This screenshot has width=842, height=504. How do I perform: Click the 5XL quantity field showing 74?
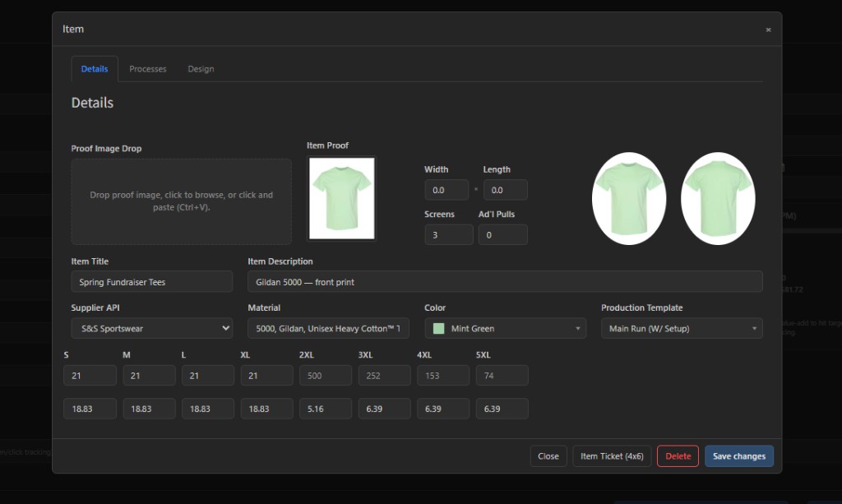(502, 375)
